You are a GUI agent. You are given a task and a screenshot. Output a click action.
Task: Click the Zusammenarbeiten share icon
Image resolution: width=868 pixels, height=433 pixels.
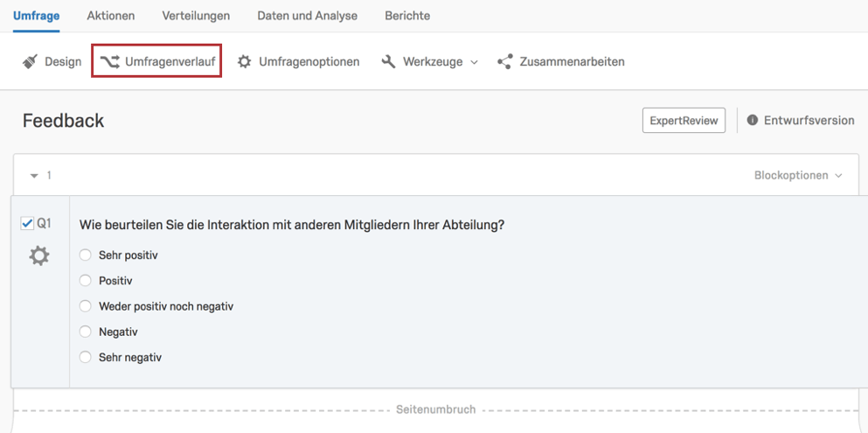505,61
